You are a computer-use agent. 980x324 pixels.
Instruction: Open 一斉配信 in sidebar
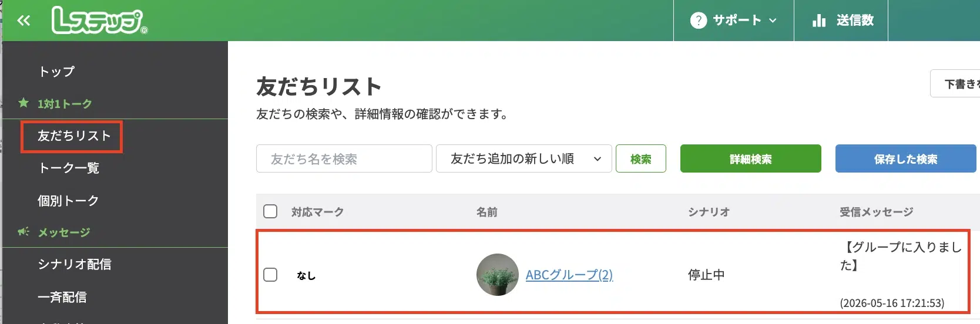coord(62,298)
